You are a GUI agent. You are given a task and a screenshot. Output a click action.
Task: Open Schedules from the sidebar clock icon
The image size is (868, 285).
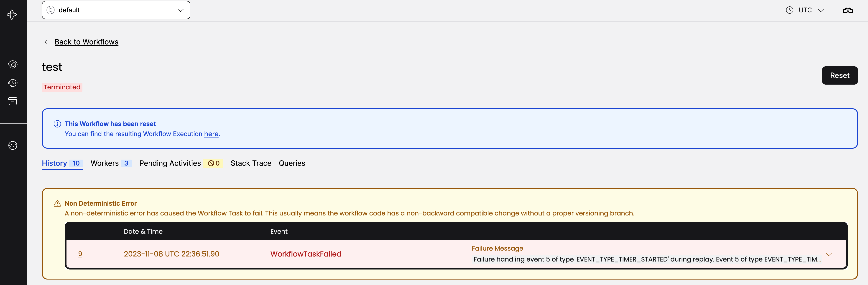click(x=13, y=83)
